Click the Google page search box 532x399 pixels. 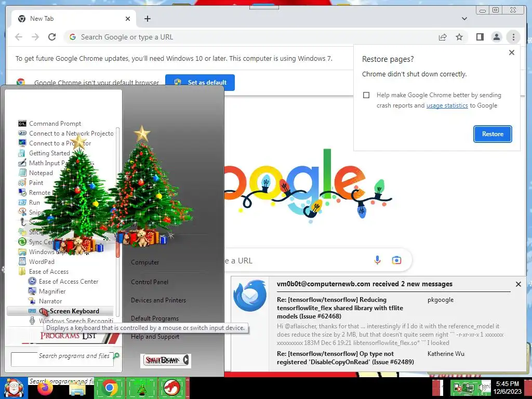(x=318, y=260)
